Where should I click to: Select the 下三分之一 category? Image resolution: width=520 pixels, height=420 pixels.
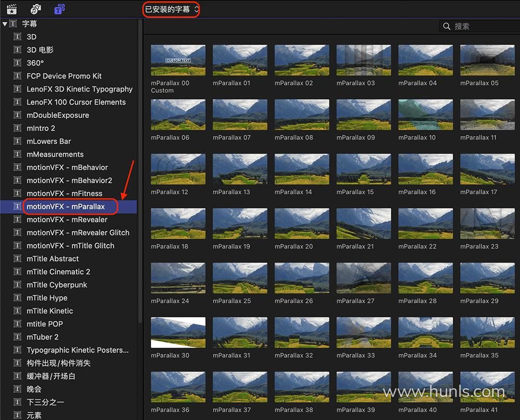pos(45,402)
